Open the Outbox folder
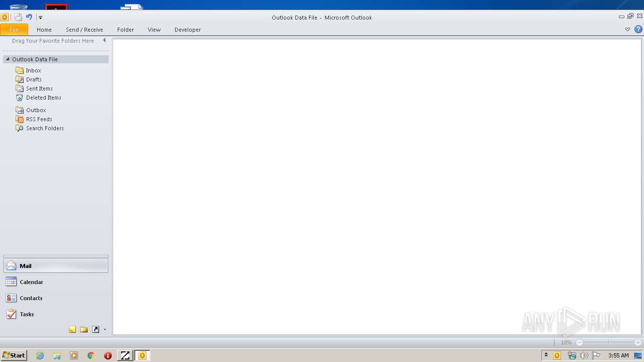 [x=36, y=110]
